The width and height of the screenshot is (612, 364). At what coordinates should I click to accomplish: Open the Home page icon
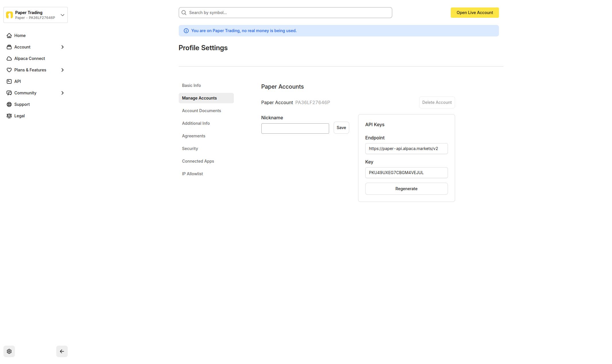click(9, 35)
